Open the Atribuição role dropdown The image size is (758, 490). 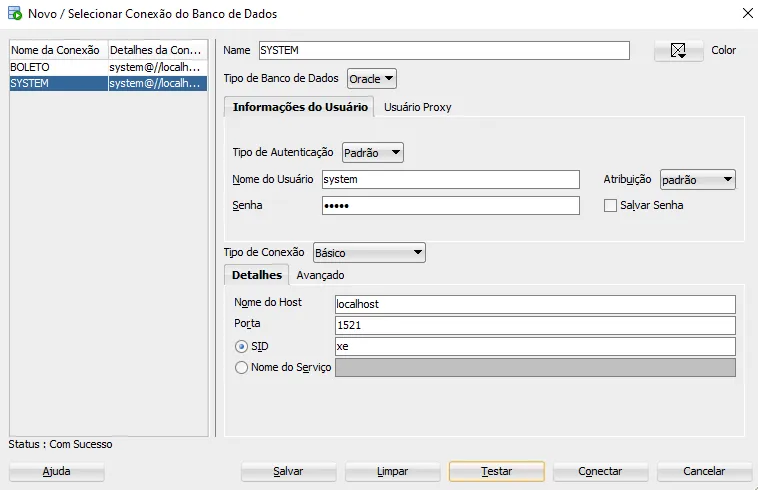coord(698,180)
